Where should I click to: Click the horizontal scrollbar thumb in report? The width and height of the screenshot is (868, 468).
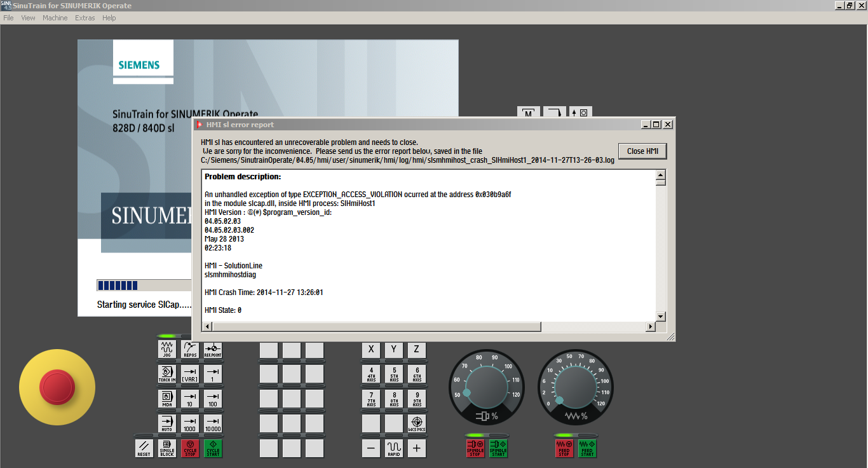tap(377, 327)
